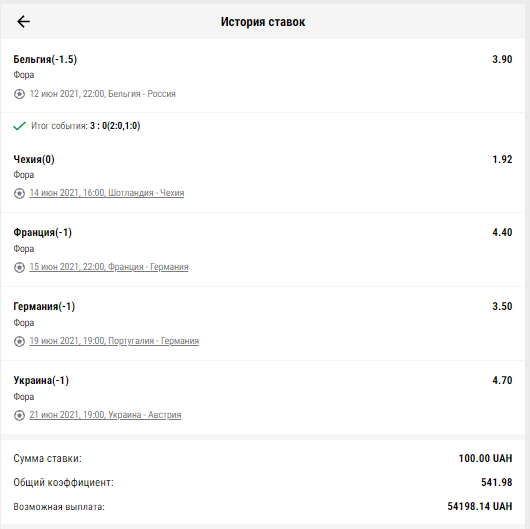Open the Португалия - Германия match link

tap(114, 341)
